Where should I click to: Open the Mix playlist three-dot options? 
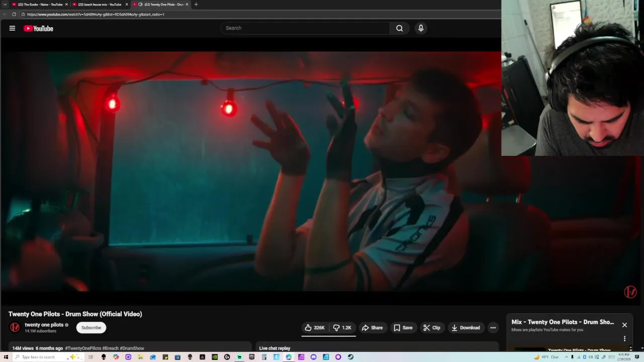click(624, 339)
